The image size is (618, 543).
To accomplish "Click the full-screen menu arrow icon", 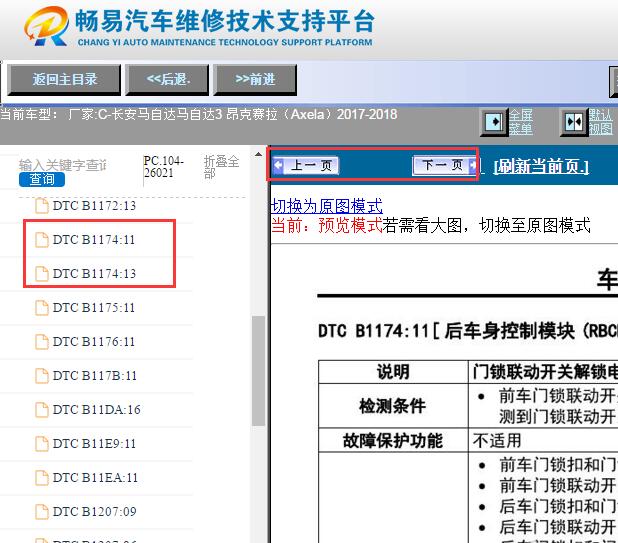I will coord(494,122).
